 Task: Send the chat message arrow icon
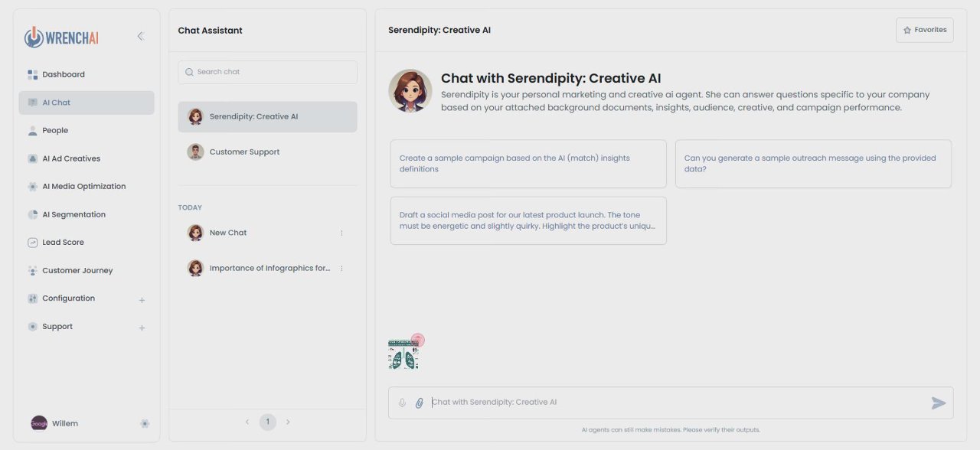[939, 403]
